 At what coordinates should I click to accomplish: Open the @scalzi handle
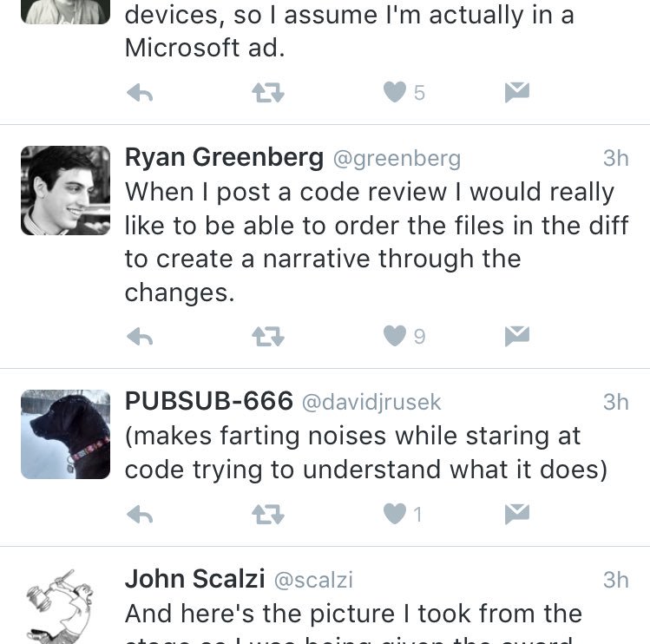click(313, 580)
